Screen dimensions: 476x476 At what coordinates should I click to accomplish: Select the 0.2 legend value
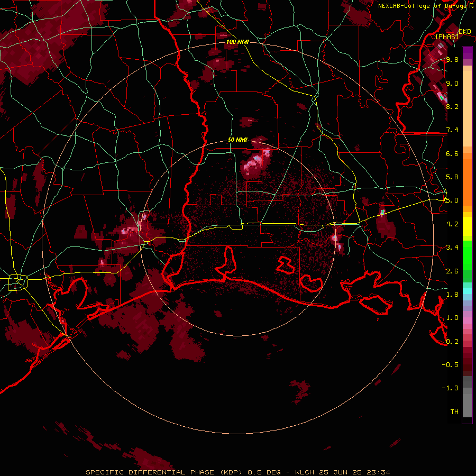(x=452, y=341)
